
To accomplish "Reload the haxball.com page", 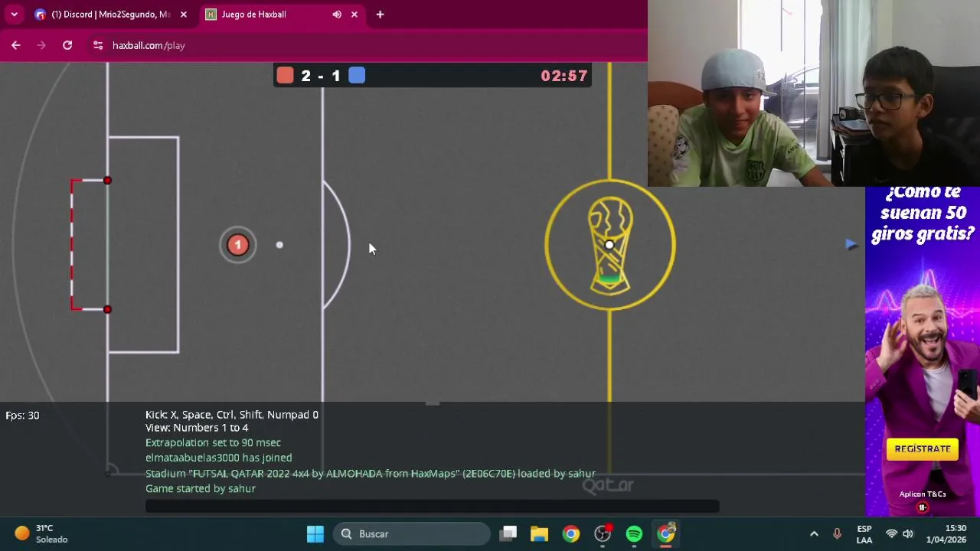I will pos(67,46).
